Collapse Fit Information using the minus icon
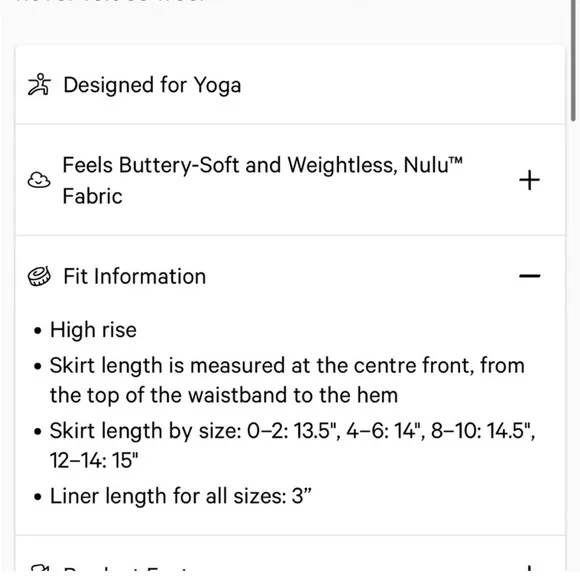Screen dimensions: 580x580 click(x=529, y=276)
